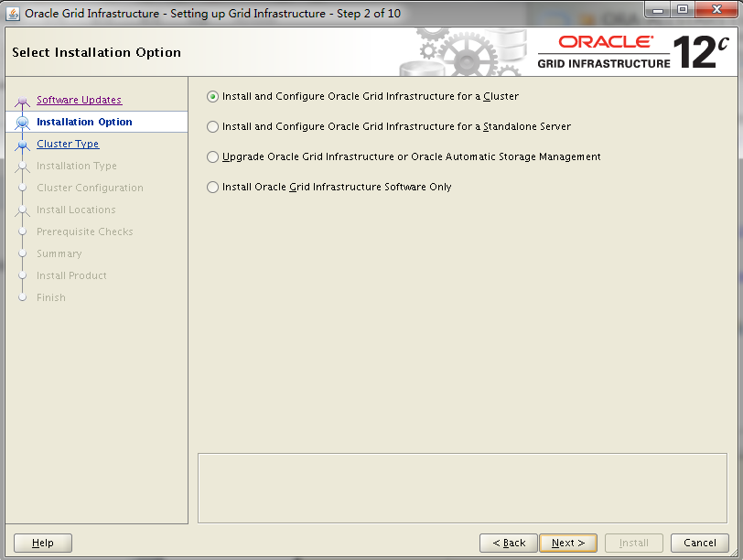Click the Installation Option step node icon
Screen dimensions: 743x560
[x=22, y=123]
